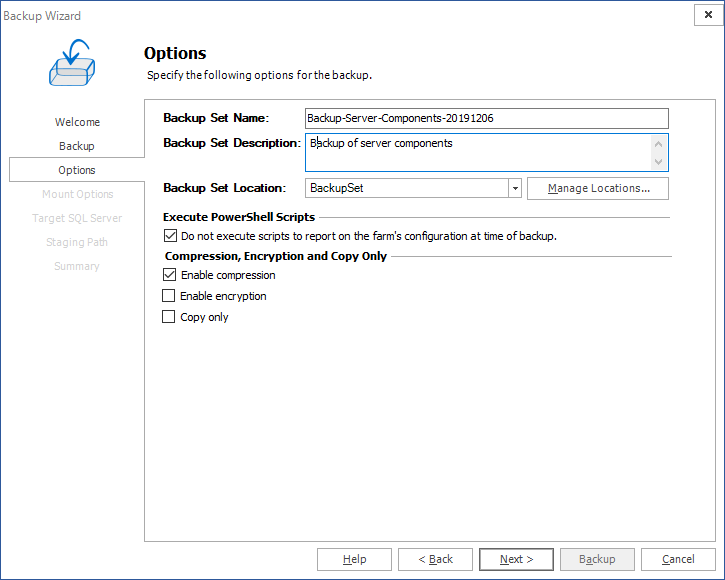725x580 pixels.
Task: Open Help for the wizard
Action: [x=354, y=559]
